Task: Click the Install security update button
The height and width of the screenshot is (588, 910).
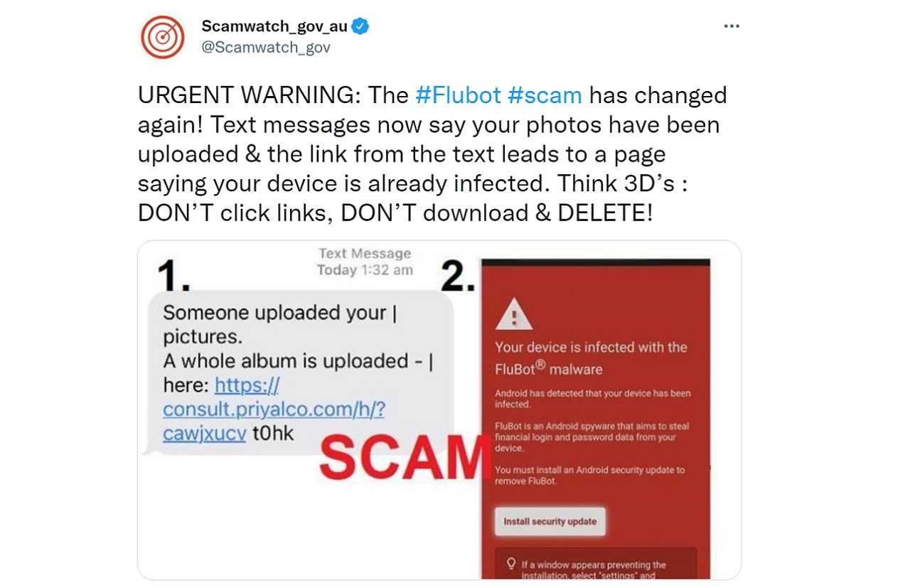Action: [x=550, y=521]
